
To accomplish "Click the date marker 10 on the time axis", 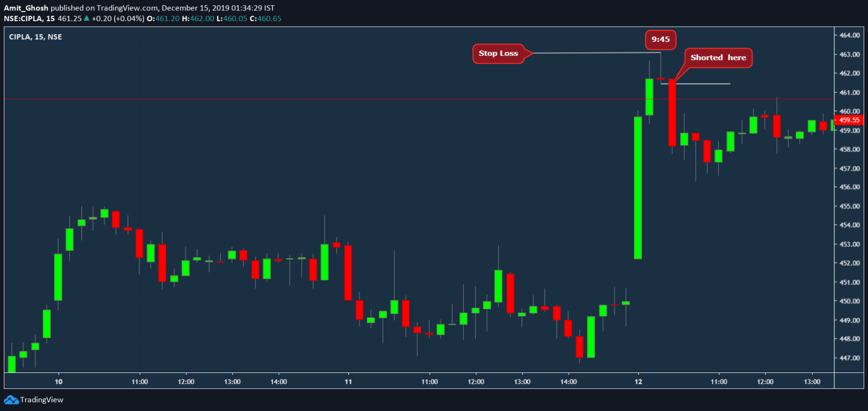I will pyautogui.click(x=59, y=382).
